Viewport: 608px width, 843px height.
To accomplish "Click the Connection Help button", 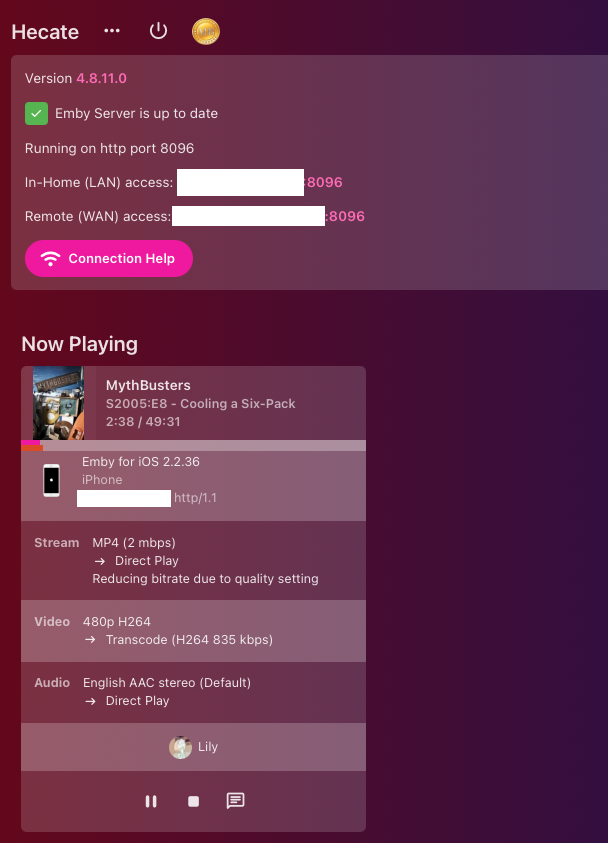I will point(109,259).
